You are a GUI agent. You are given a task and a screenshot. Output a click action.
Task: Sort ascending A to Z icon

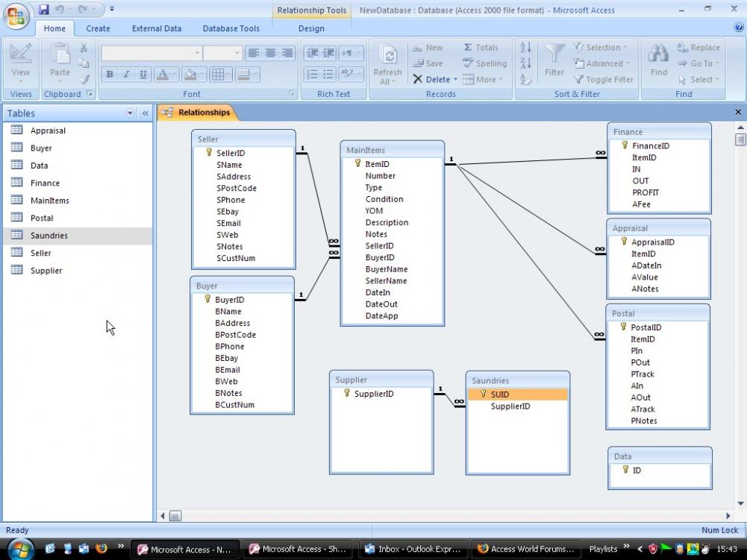coord(525,48)
